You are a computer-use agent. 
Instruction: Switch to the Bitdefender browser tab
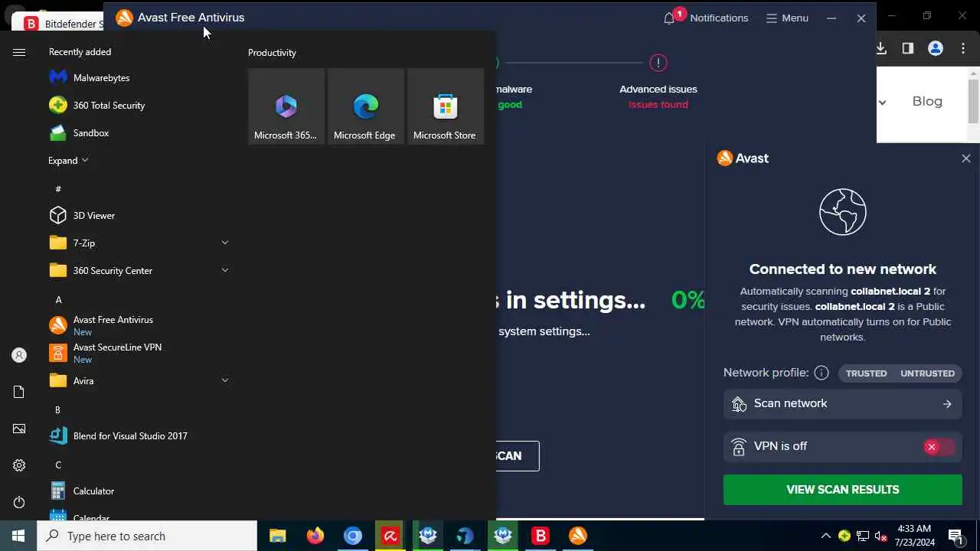[x=63, y=24]
